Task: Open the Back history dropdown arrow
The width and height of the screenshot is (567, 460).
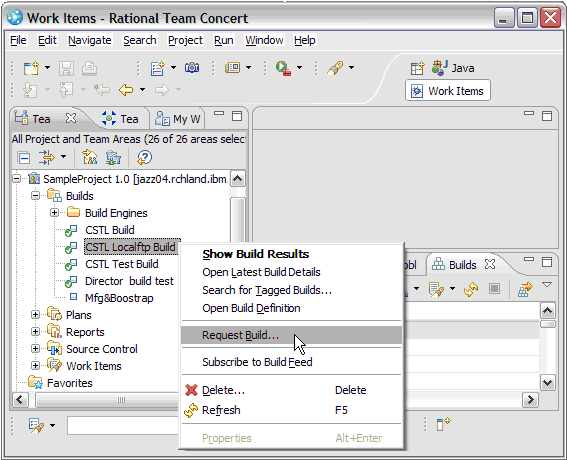Action: pyautogui.click(x=142, y=89)
